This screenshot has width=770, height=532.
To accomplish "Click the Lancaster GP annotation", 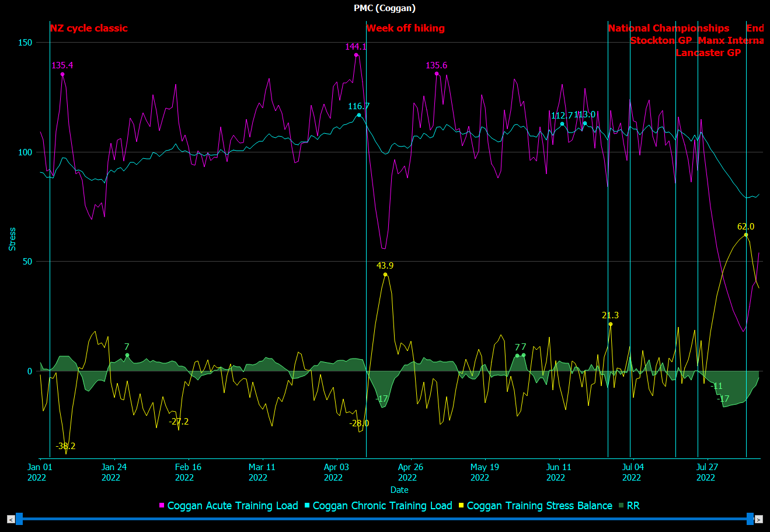I will (x=708, y=53).
